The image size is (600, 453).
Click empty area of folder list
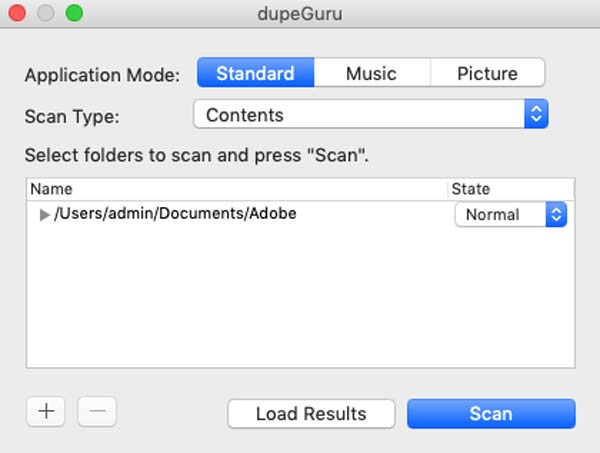(x=300, y=300)
